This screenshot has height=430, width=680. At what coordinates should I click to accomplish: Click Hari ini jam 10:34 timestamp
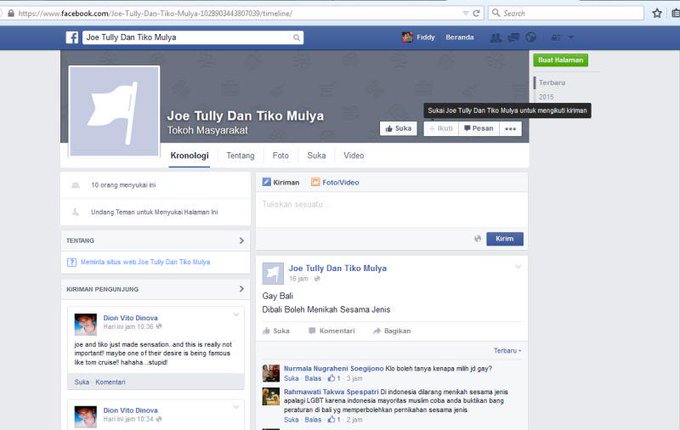point(128,419)
